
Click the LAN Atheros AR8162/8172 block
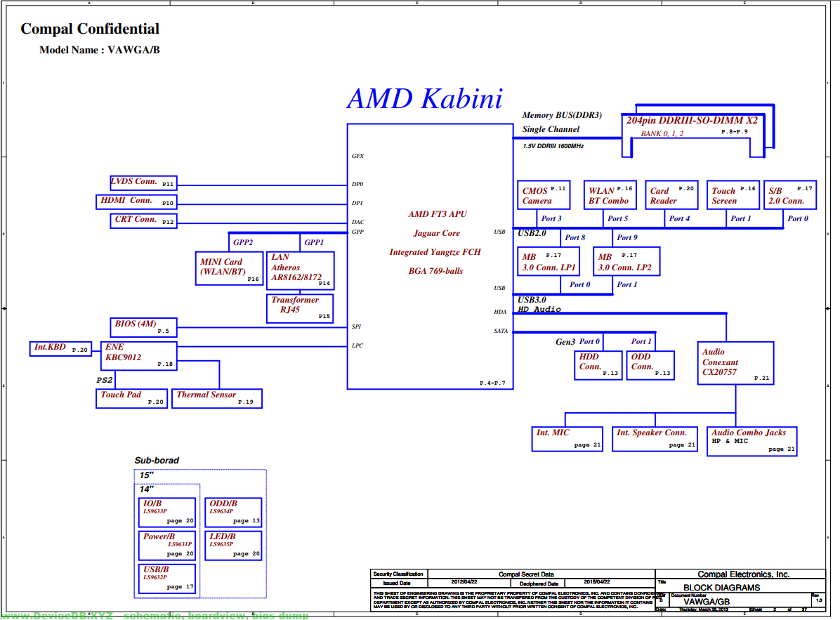[300, 270]
